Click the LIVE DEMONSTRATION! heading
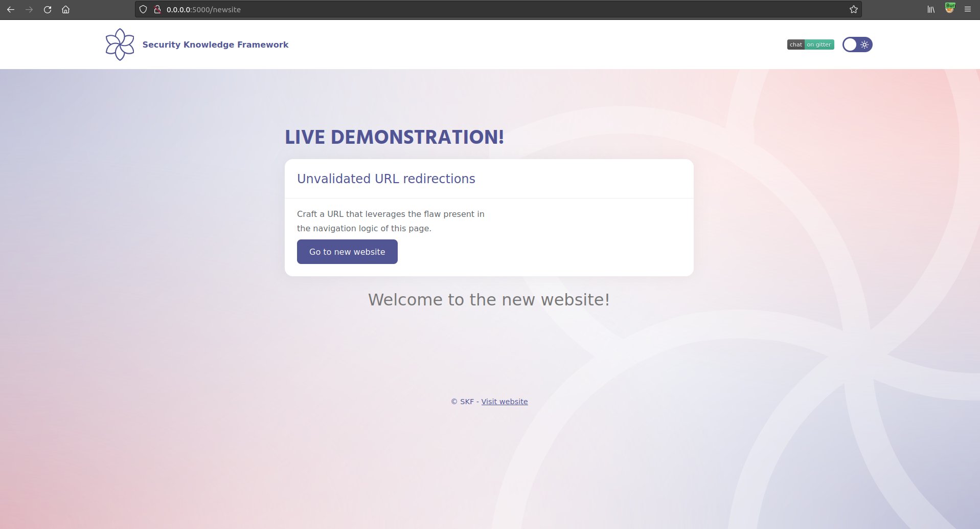Screen dimensions: 980x529 [394, 137]
